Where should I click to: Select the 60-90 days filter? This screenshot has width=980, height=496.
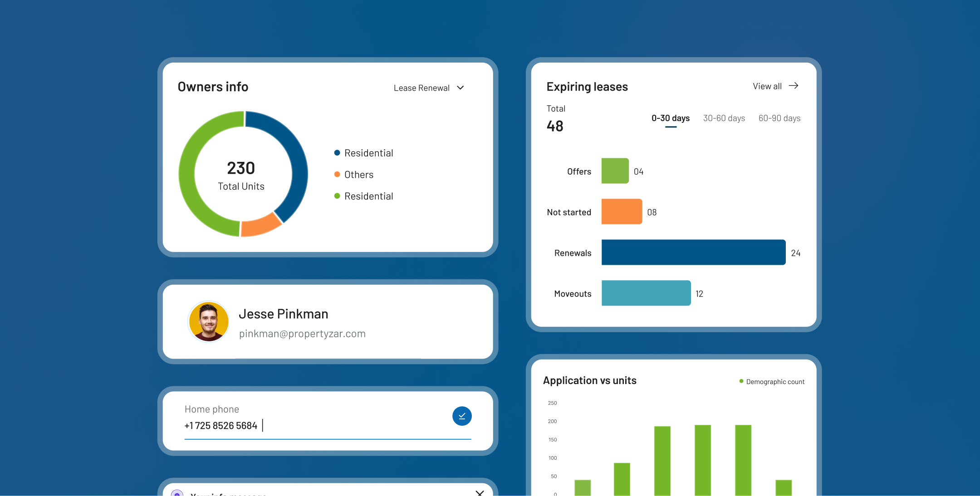tap(779, 118)
